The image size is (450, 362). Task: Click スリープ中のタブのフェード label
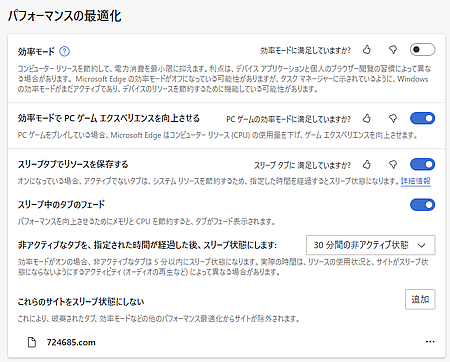(x=61, y=204)
